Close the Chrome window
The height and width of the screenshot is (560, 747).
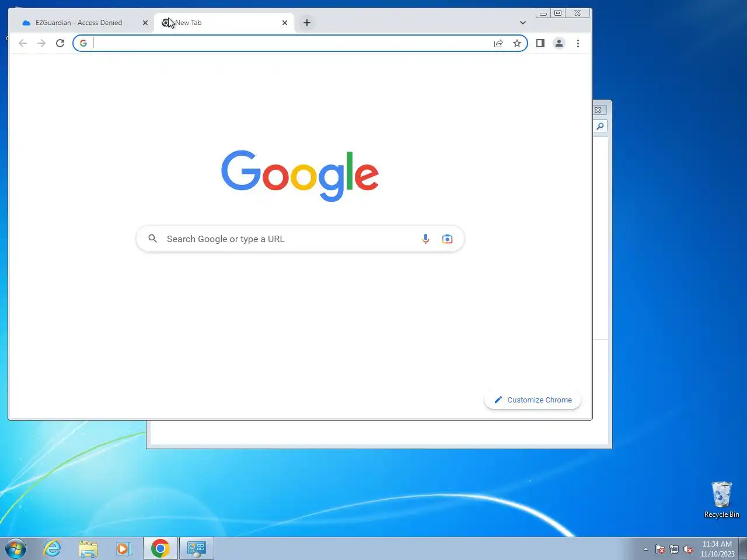(x=577, y=13)
